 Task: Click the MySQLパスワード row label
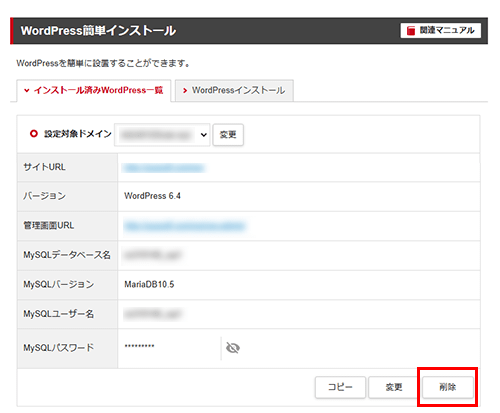click(x=59, y=348)
